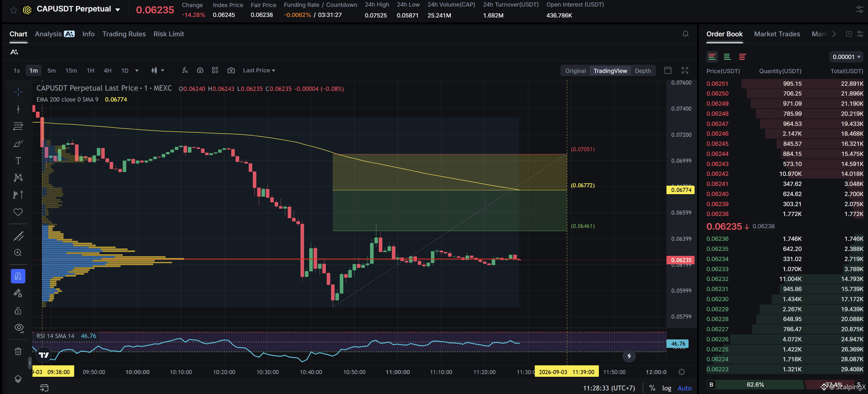Select the Fibonacci retracement tool
This screenshot has width=868, height=394.
pyautogui.click(x=18, y=126)
